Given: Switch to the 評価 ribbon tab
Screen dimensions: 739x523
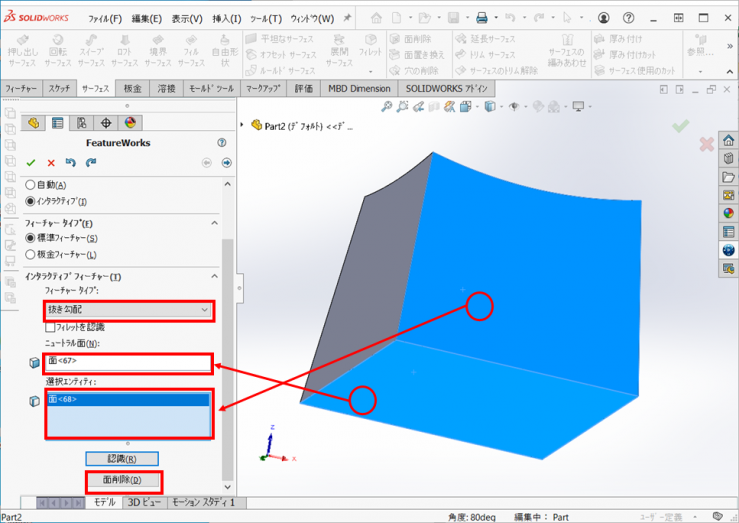Looking at the screenshot, I should pos(303,88).
